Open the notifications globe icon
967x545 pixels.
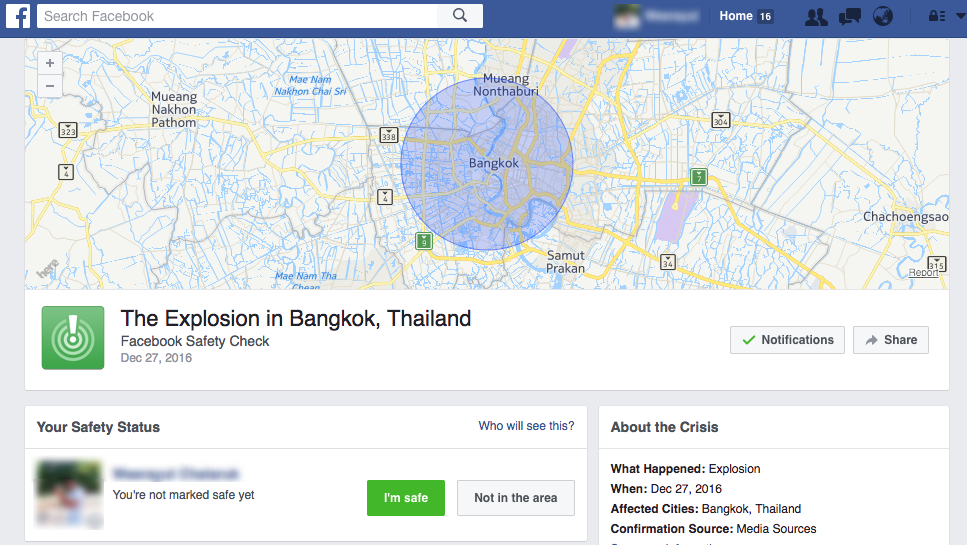pyautogui.click(x=881, y=16)
